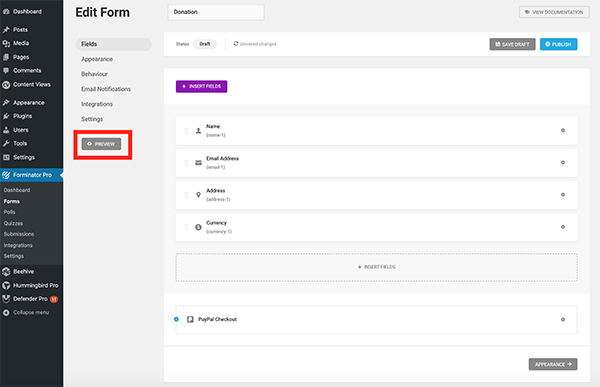Open settings gear for Name field

pyautogui.click(x=563, y=131)
